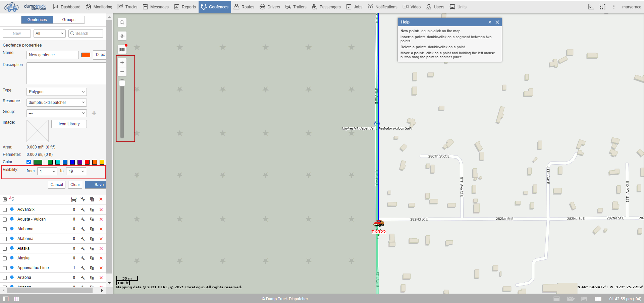Open the Routes menu
This screenshot has height=303, width=644.
point(244,7)
